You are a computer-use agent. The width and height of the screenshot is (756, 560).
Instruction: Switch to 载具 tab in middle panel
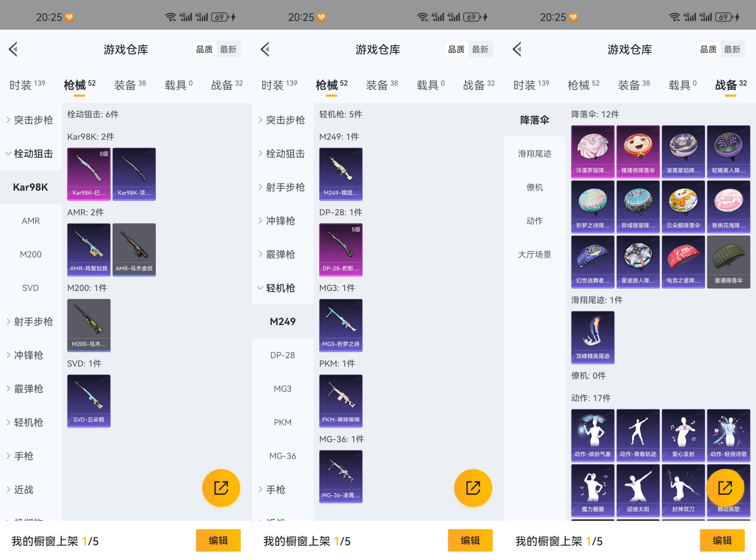(430, 85)
